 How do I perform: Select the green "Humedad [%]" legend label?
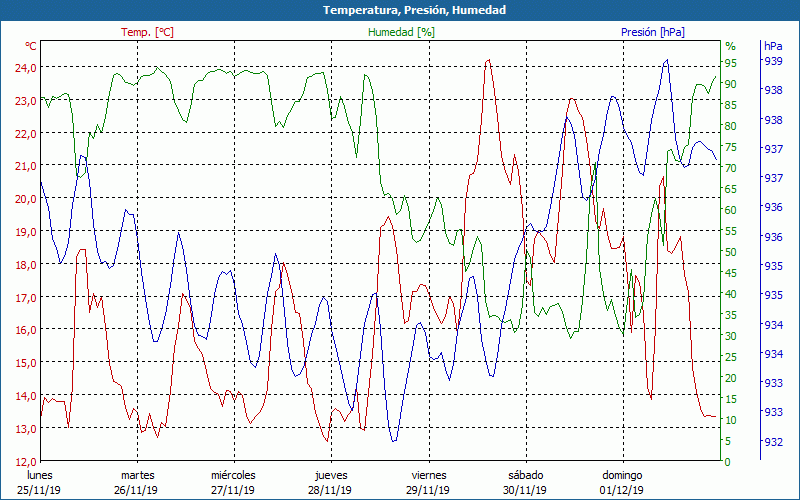pos(401,32)
